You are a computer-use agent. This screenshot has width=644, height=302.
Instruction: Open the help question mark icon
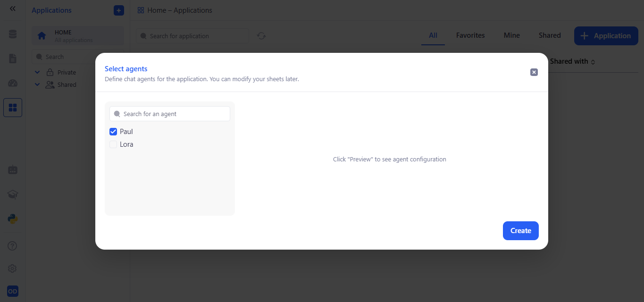pyautogui.click(x=13, y=246)
